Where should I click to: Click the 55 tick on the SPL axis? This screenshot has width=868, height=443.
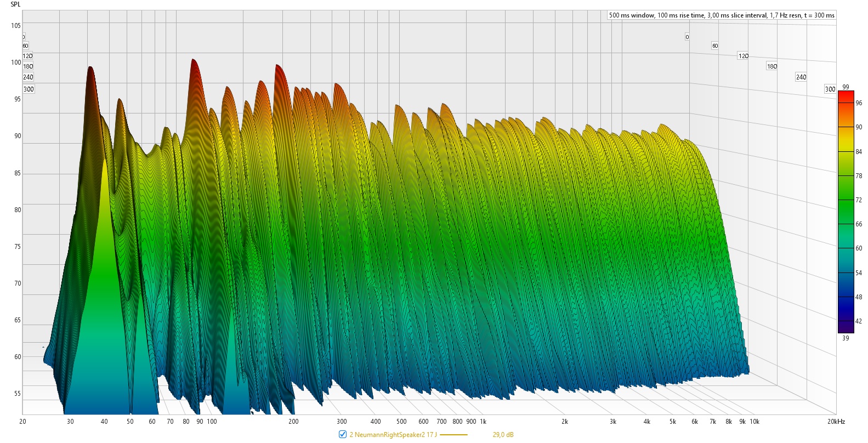coord(18,394)
